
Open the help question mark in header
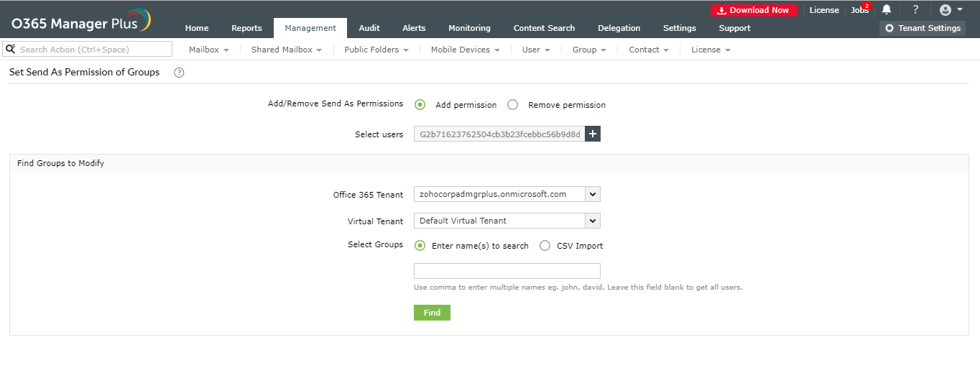[915, 9]
